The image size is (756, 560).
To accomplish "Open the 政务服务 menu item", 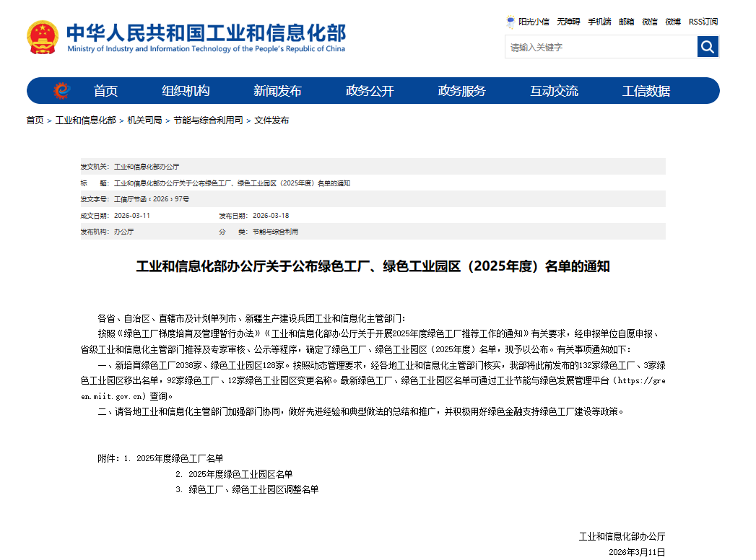I will 461,91.
